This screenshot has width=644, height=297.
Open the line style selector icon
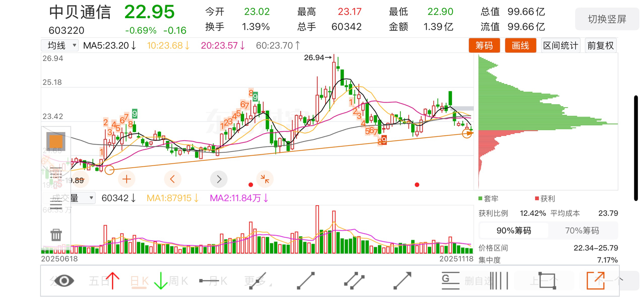click(56, 173)
